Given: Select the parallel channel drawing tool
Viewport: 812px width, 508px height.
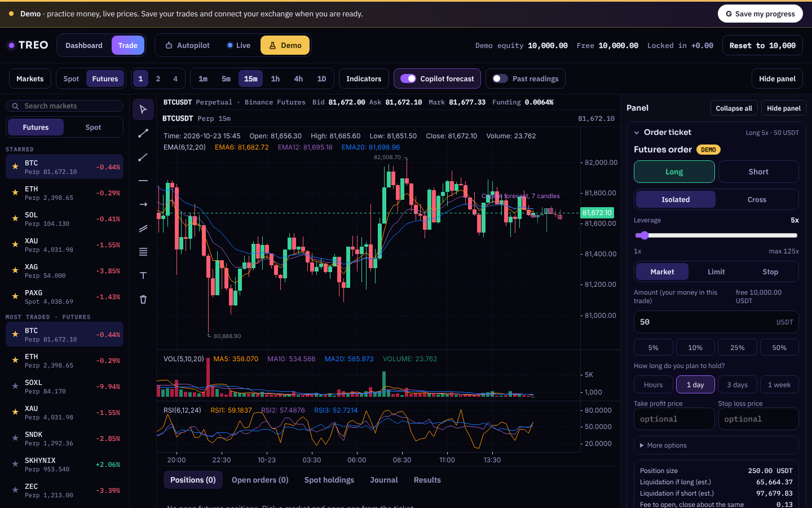Looking at the screenshot, I should (x=143, y=228).
